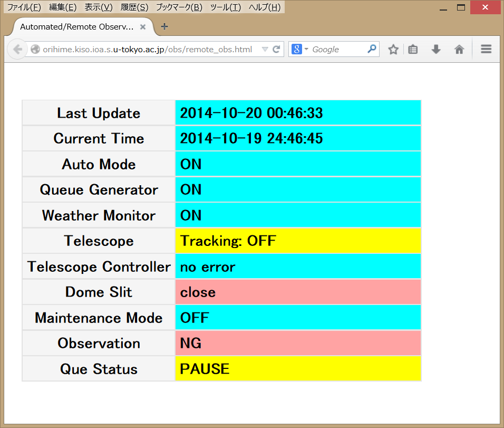
Task: Open the hamburger menu icon
Action: click(x=486, y=49)
